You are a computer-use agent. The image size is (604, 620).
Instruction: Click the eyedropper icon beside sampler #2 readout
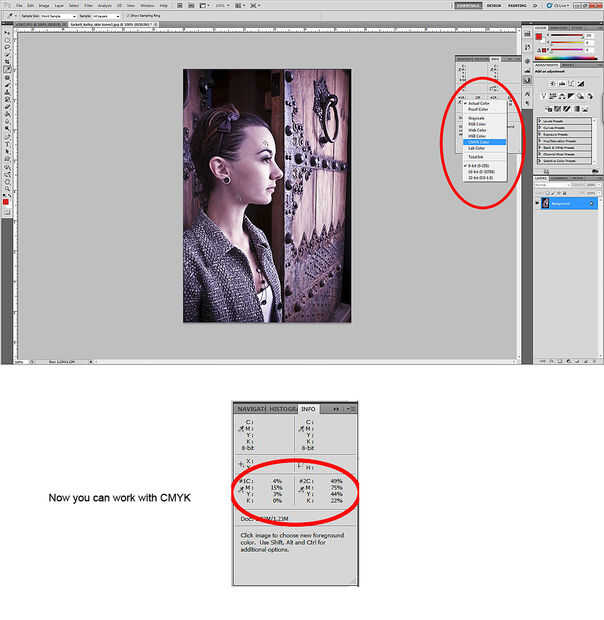click(302, 489)
